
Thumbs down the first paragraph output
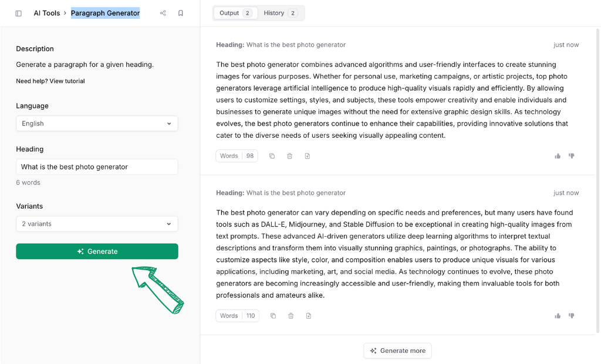(572, 156)
